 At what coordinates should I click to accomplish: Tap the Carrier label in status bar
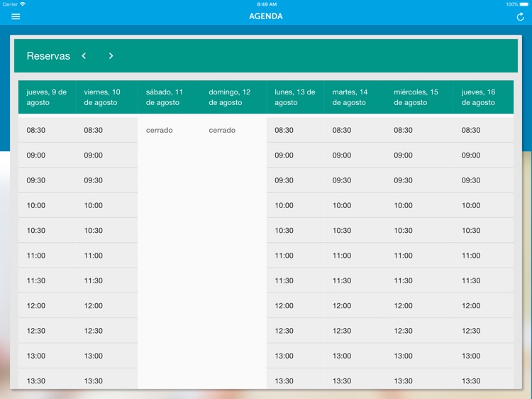pos(10,4)
